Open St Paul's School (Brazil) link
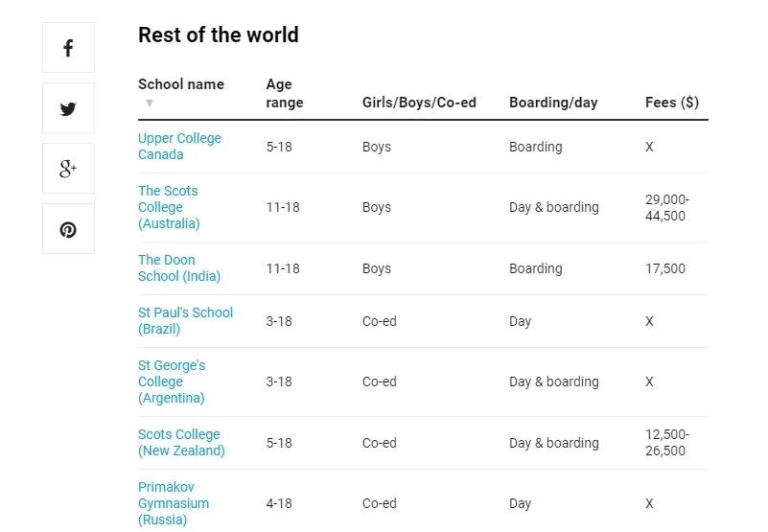This screenshot has width=768, height=532. click(185, 320)
